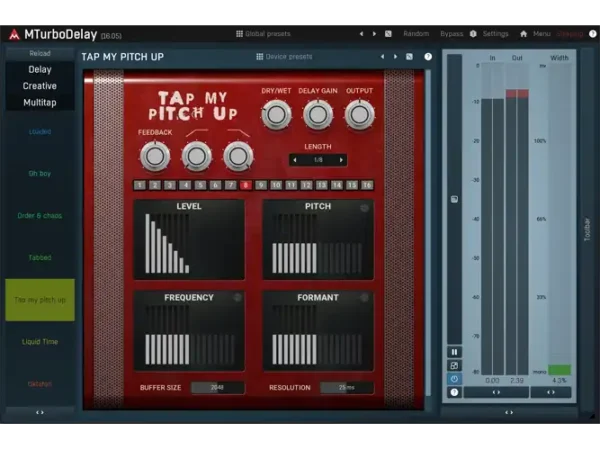This screenshot has width=600, height=450.
Task: Click the BUFFER SIZE 2048 field
Action: 217,388
